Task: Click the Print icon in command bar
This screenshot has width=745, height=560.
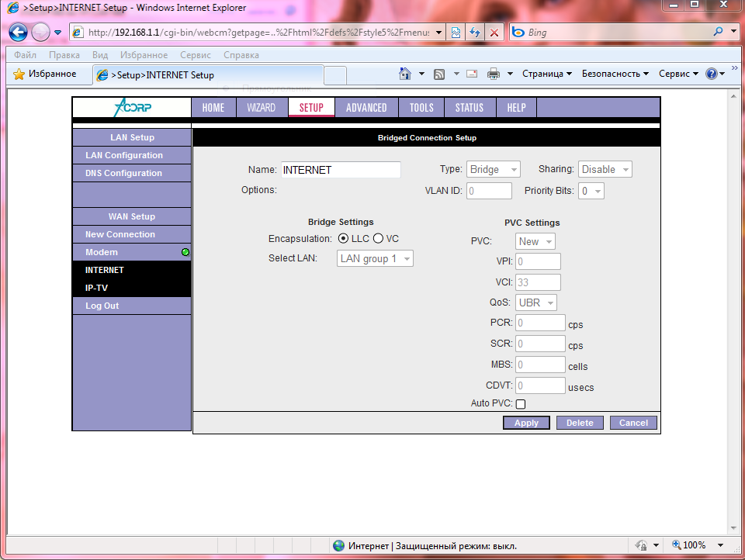Action: [x=493, y=74]
